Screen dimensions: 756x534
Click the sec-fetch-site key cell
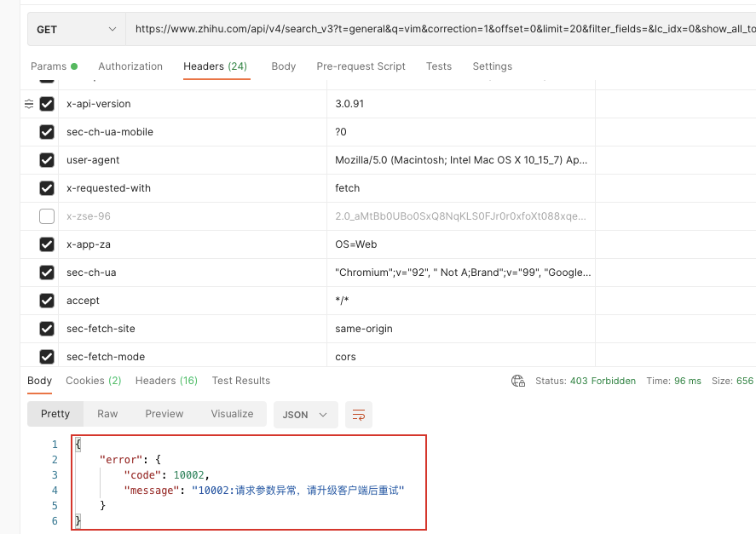point(193,329)
